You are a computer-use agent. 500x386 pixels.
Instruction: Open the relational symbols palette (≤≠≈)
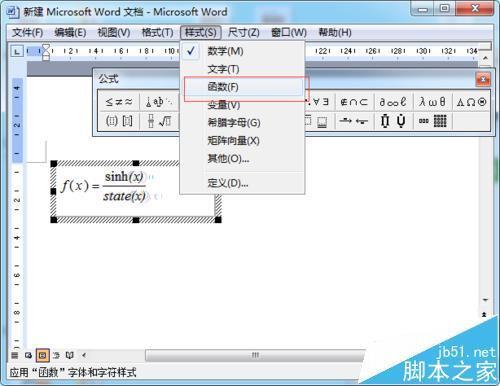click(x=119, y=102)
